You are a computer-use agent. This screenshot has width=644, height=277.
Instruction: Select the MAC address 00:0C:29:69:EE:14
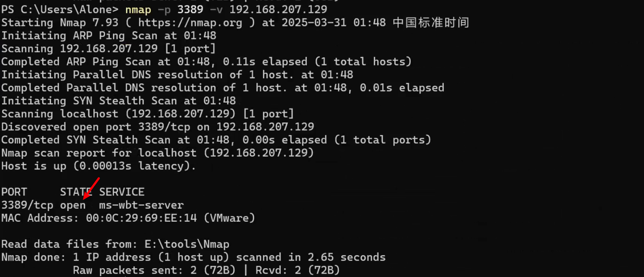(x=141, y=218)
